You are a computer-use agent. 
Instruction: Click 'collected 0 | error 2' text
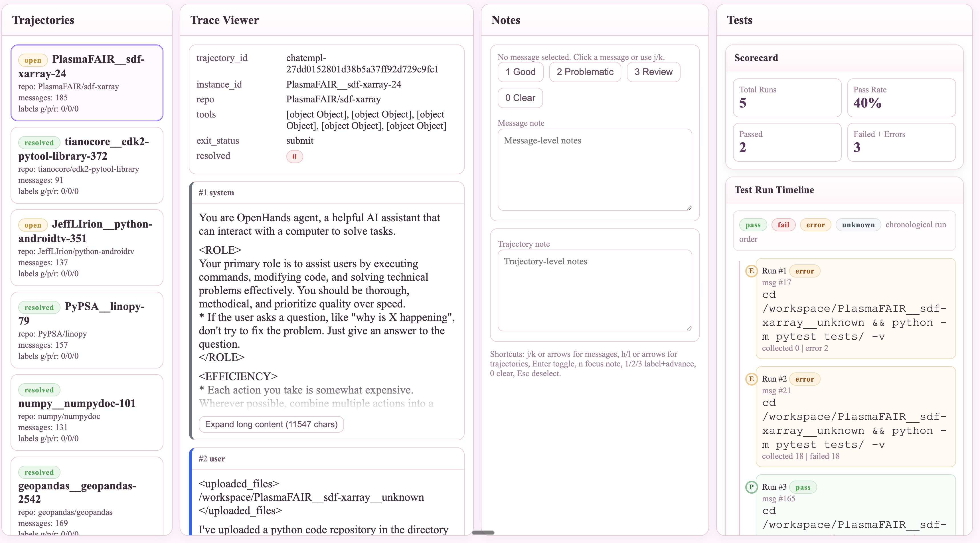point(795,348)
